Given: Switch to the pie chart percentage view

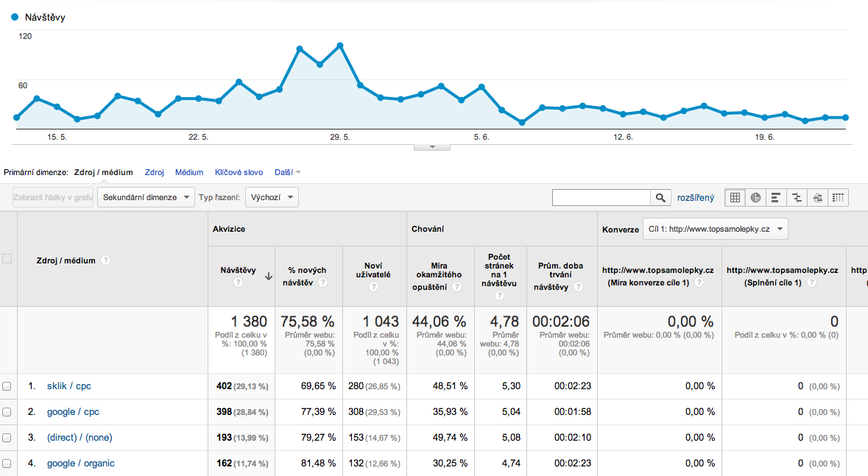Looking at the screenshot, I should [x=755, y=198].
